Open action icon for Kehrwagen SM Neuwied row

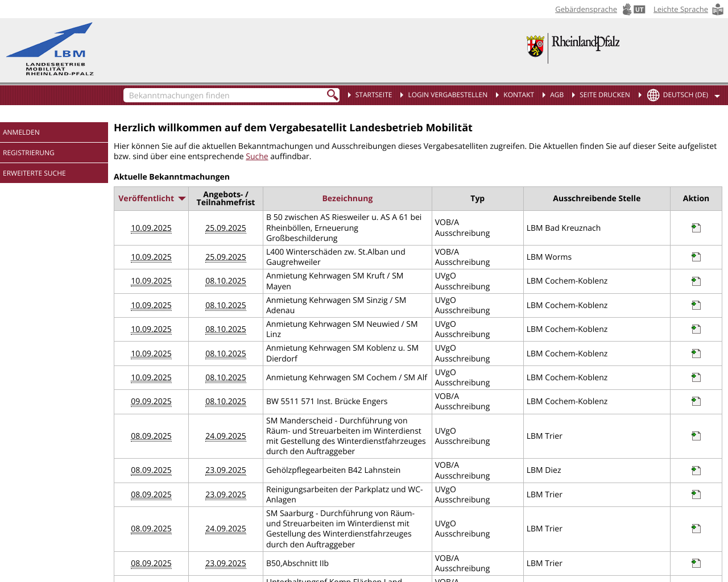click(x=696, y=329)
